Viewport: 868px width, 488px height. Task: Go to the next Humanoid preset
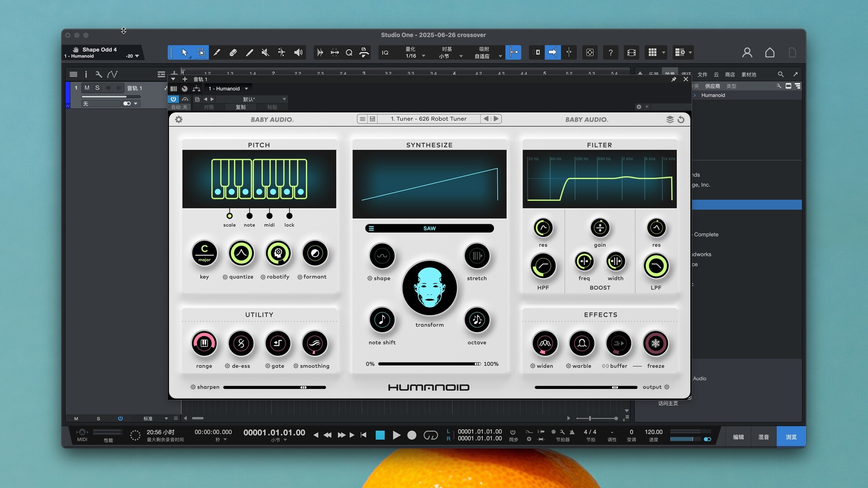click(496, 119)
